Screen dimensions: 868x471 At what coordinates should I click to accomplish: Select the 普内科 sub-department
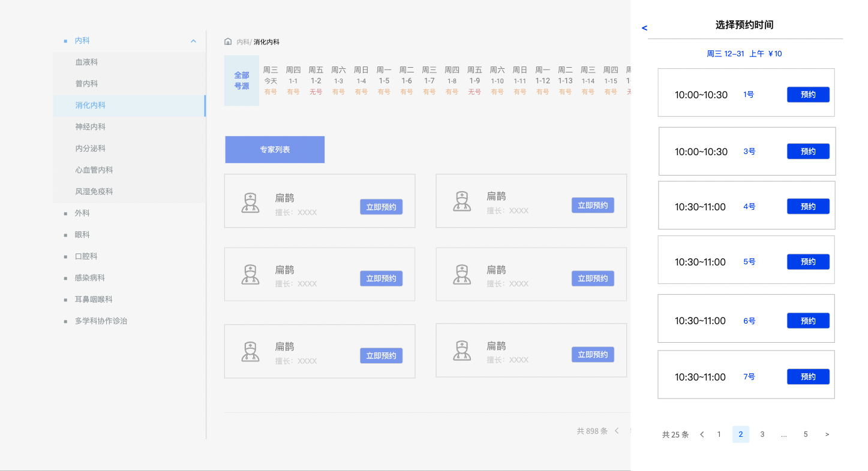129,84
